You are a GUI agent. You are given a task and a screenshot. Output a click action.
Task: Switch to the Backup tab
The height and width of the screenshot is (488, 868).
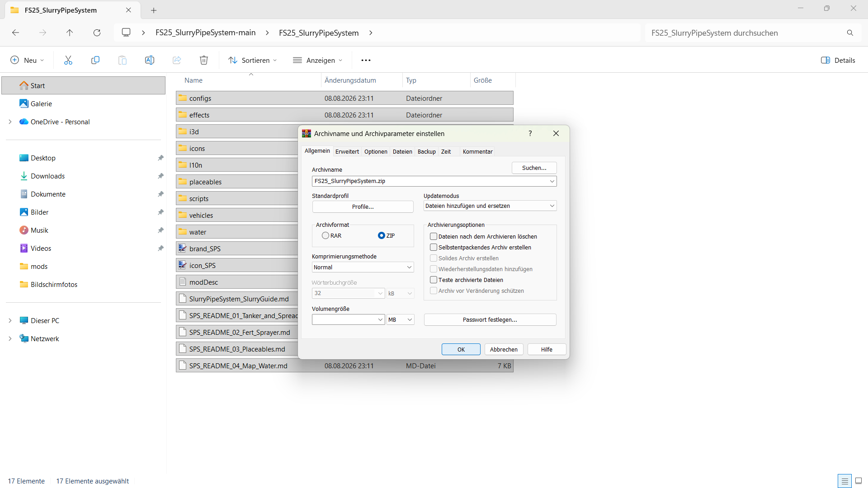(426, 151)
